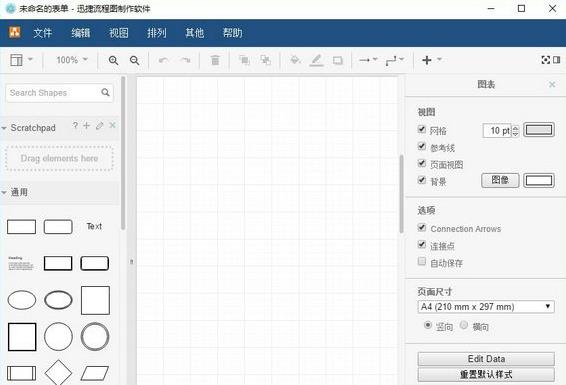
Task: Uncheck the Connection Arrows option
Action: pyautogui.click(x=422, y=227)
